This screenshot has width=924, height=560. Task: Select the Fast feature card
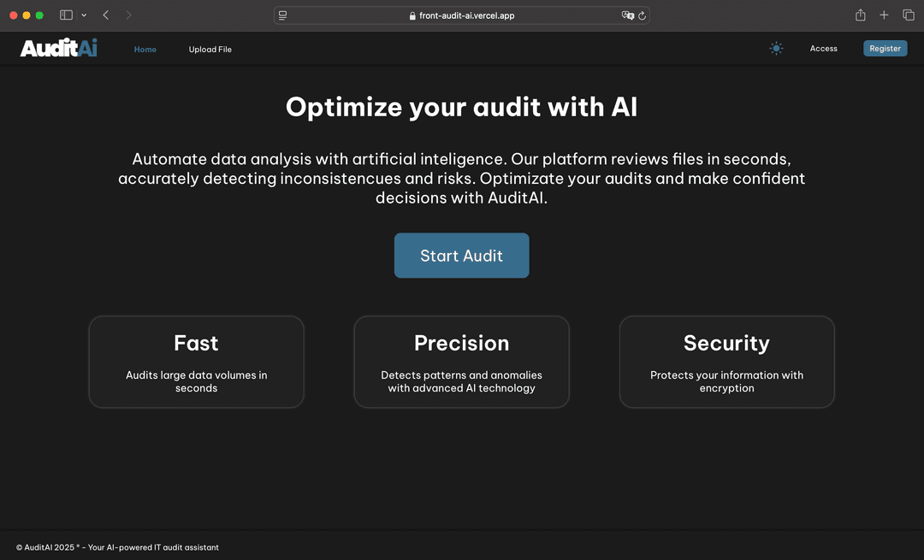tap(196, 362)
